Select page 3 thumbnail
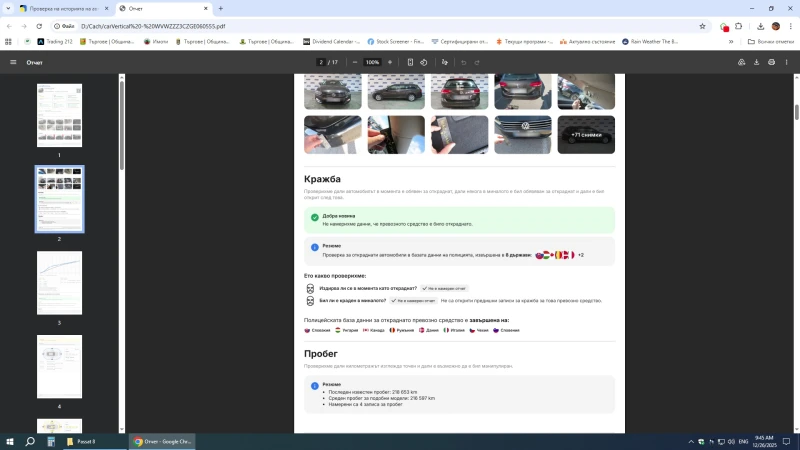Viewport: 800px width, 450px height. click(59, 283)
